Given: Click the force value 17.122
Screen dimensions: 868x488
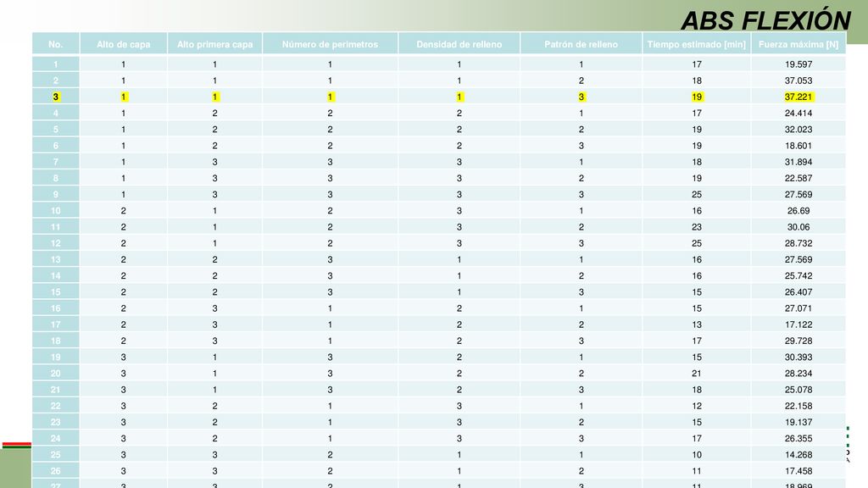Looking at the screenshot, I should click(798, 324).
